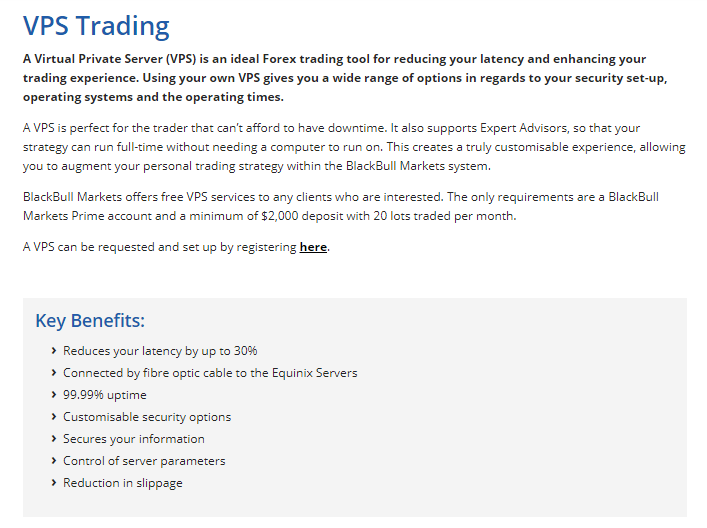Click the chevron beside 'Secures your information'
Viewport: 707px width, 528px height.
[53, 439]
